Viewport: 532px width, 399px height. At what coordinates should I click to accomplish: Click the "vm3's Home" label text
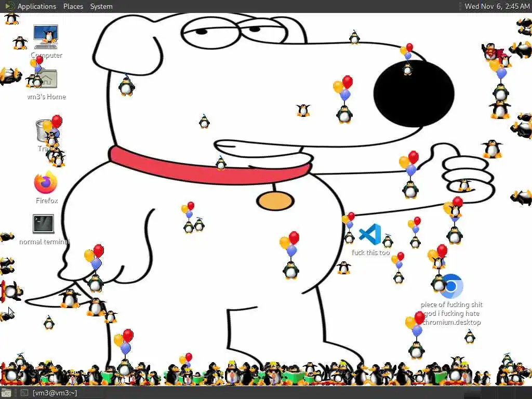(46, 97)
